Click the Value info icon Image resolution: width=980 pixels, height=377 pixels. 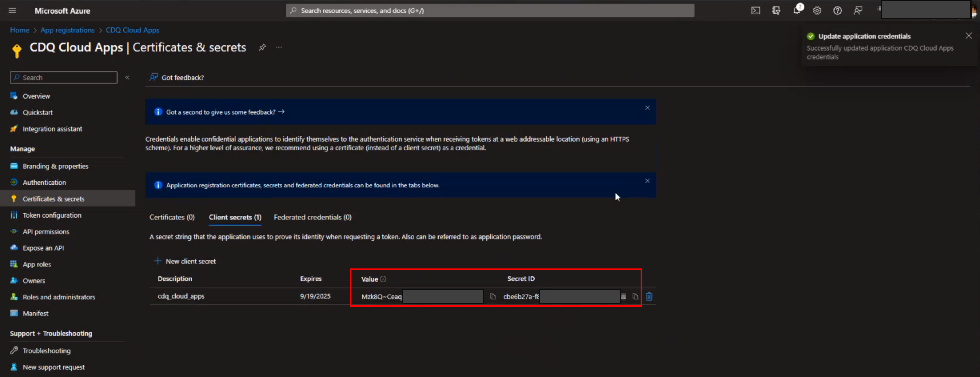(x=383, y=279)
